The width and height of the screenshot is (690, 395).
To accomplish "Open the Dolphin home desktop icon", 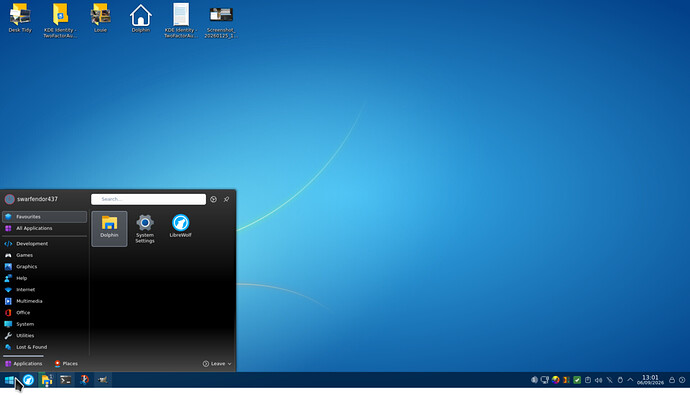I will pos(141,18).
